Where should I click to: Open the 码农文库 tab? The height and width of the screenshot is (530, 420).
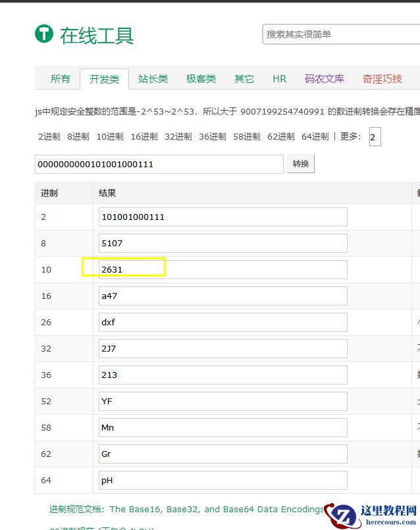[x=324, y=79]
